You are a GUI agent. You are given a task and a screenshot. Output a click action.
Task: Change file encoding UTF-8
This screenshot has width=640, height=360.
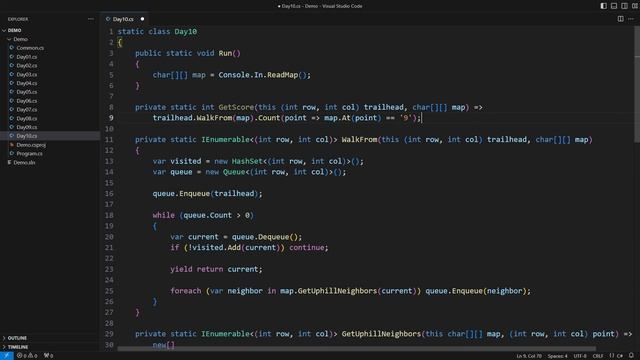pos(580,356)
